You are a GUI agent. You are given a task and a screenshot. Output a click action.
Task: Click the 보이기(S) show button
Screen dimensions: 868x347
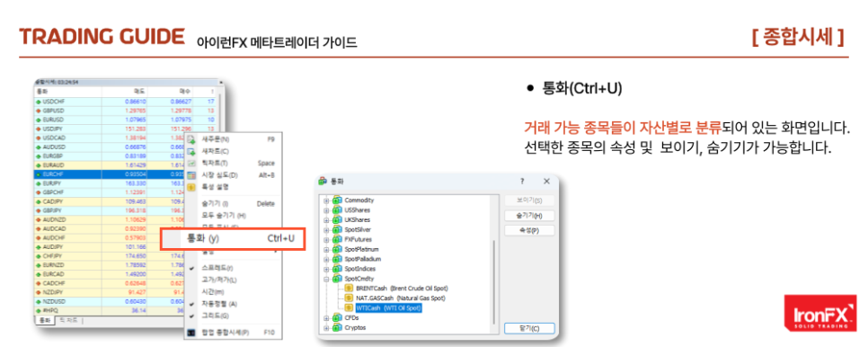coord(529,200)
